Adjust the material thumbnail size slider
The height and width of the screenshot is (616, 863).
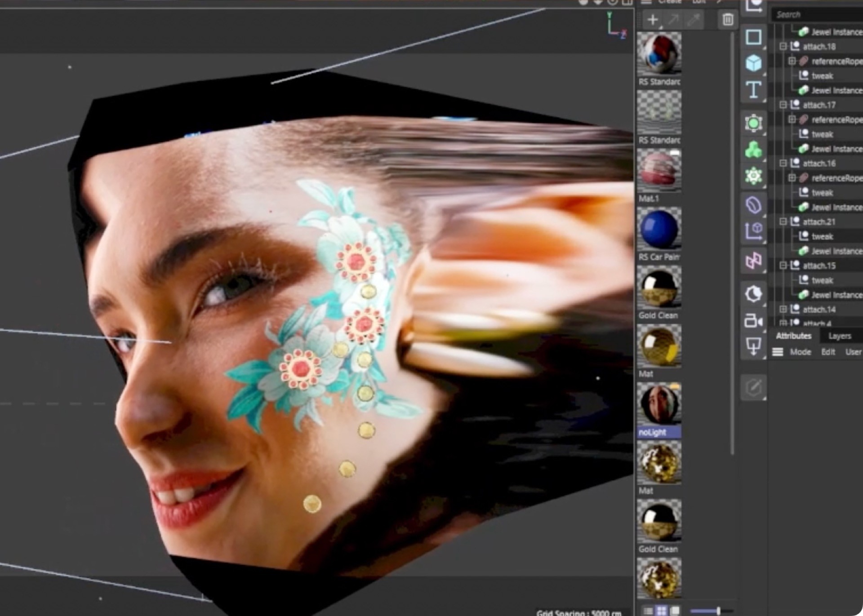tap(718, 611)
